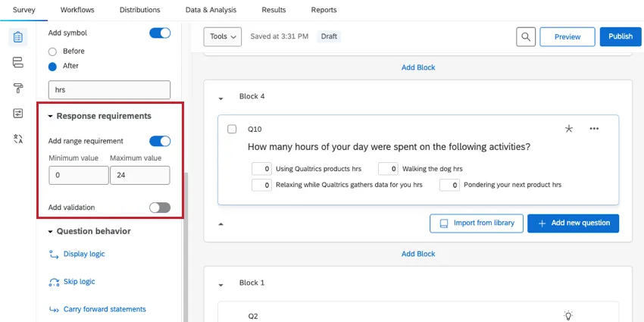Open the Survey builder icon in sidebar
The image size is (644, 322).
click(x=17, y=36)
